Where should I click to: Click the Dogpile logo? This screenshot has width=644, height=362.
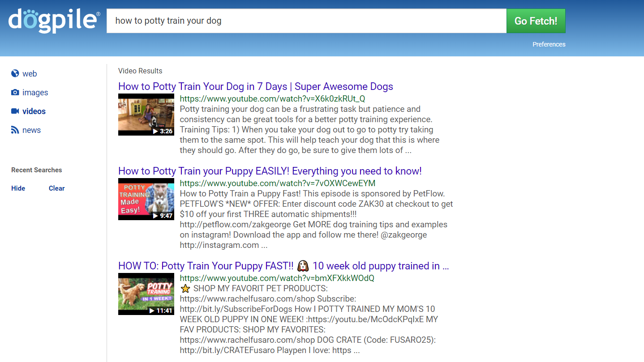pyautogui.click(x=54, y=21)
